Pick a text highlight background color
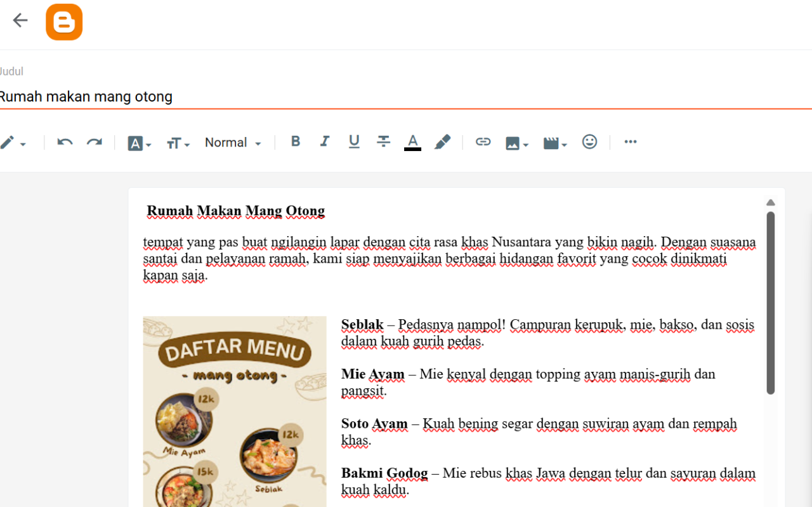The image size is (812, 507). [442, 142]
